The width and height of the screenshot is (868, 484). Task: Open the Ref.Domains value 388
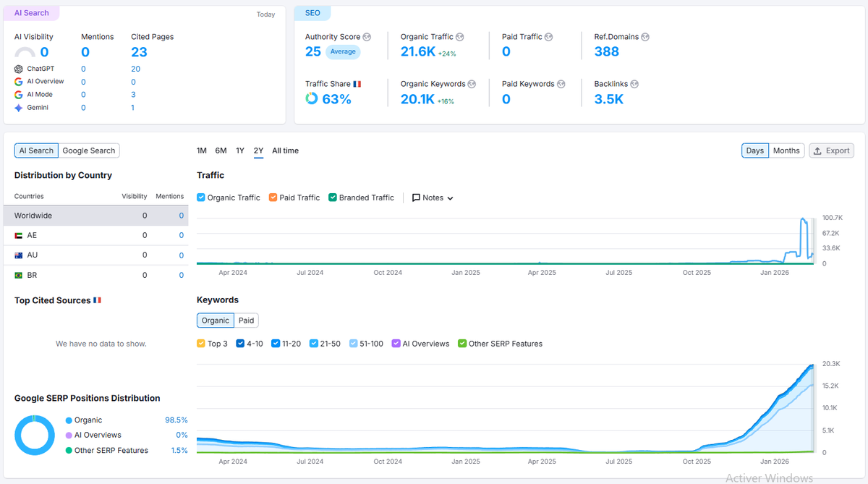pos(607,51)
